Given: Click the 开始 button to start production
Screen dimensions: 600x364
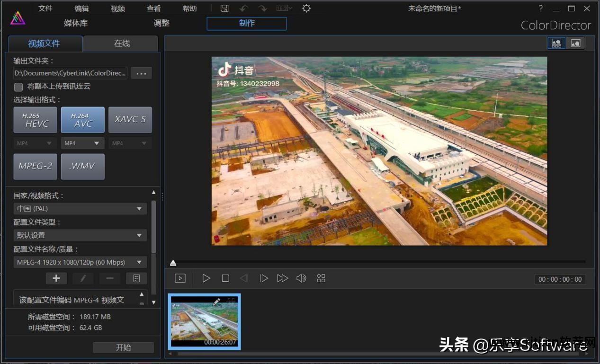Looking at the screenshot, I should pyautogui.click(x=124, y=347).
